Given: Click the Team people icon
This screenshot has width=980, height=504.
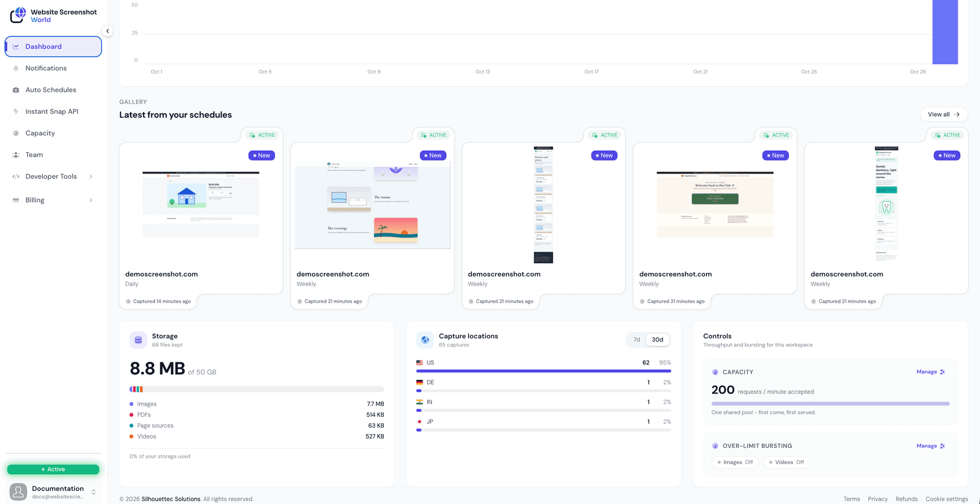Looking at the screenshot, I should (x=16, y=155).
